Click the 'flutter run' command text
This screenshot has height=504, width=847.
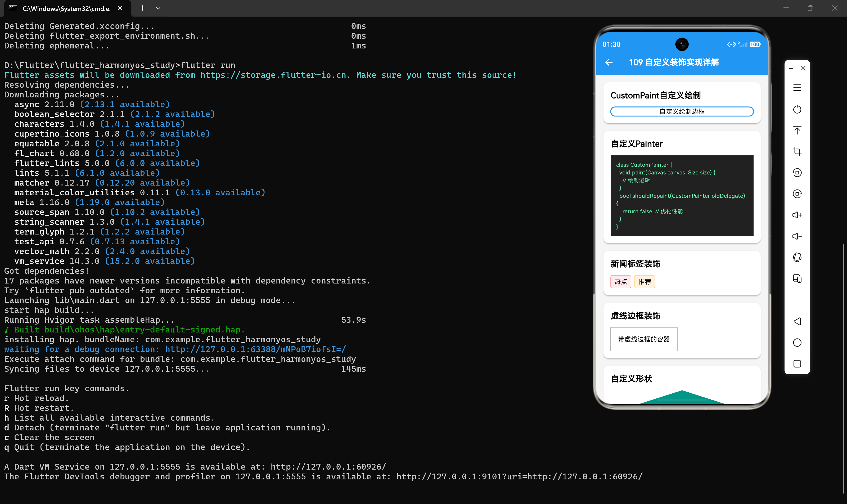click(208, 65)
